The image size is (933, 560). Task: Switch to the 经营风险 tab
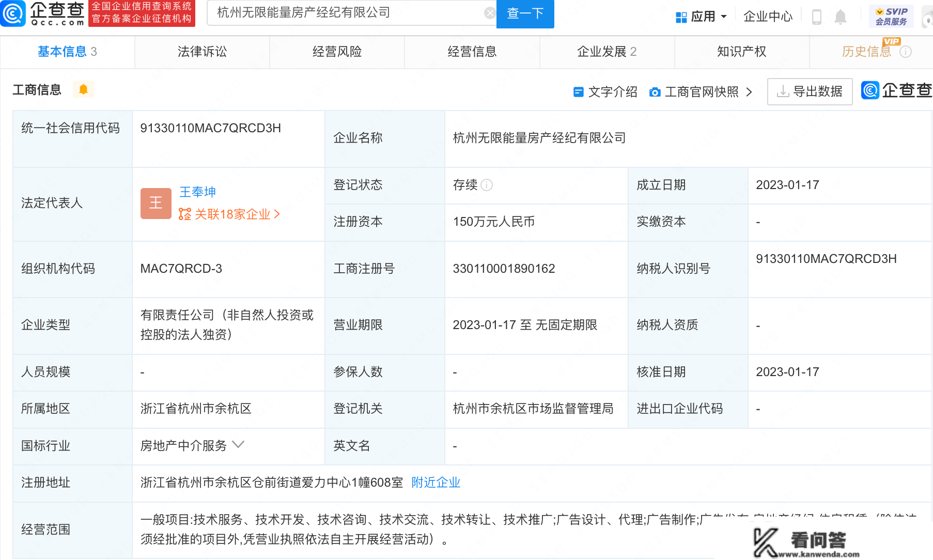[x=337, y=52]
